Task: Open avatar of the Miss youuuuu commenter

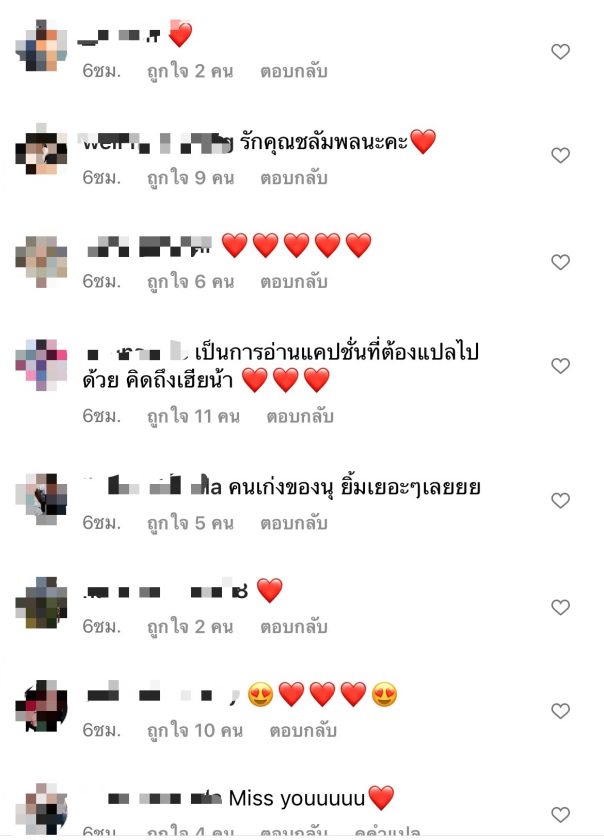Action: [41, 809]
